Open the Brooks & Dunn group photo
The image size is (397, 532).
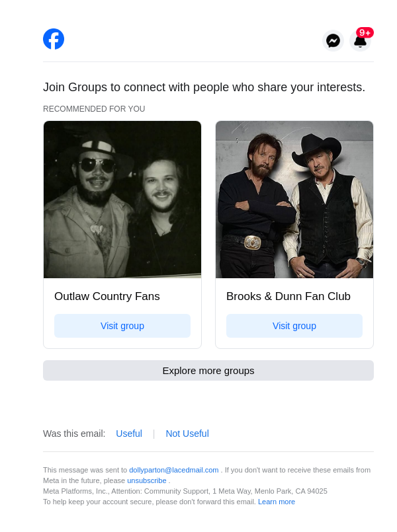point(294,200)
